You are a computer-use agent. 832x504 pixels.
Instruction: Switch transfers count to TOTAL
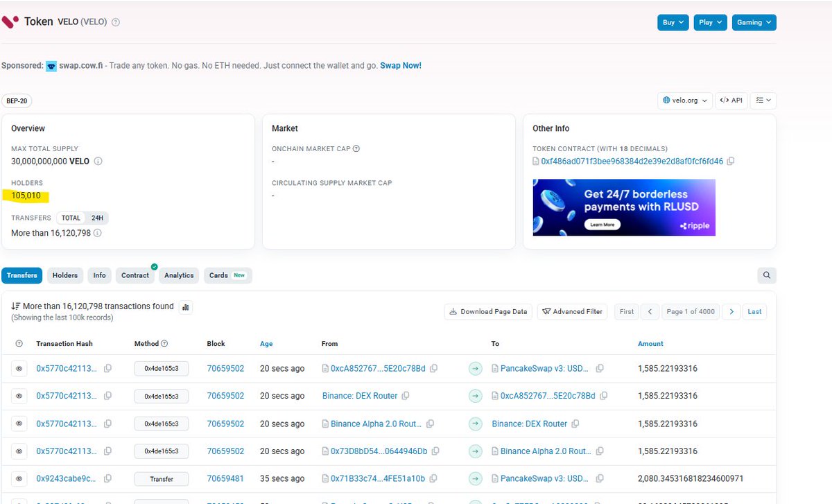[71, 218]
